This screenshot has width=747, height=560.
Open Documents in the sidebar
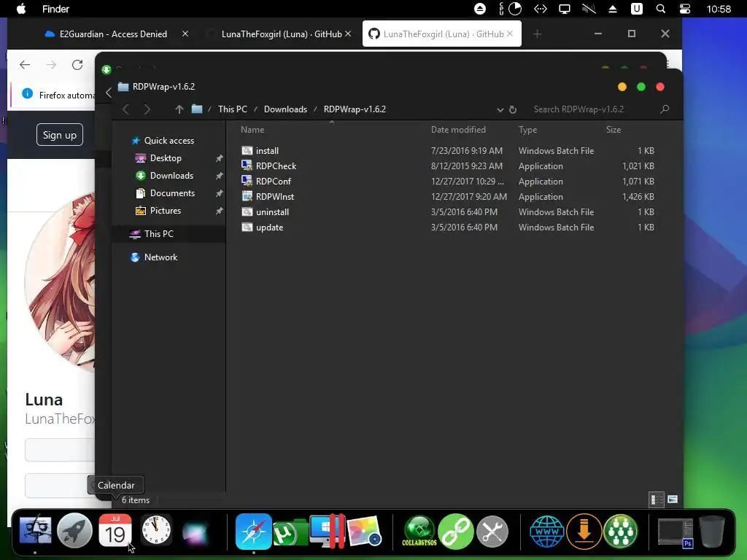[x=172, y=192]
